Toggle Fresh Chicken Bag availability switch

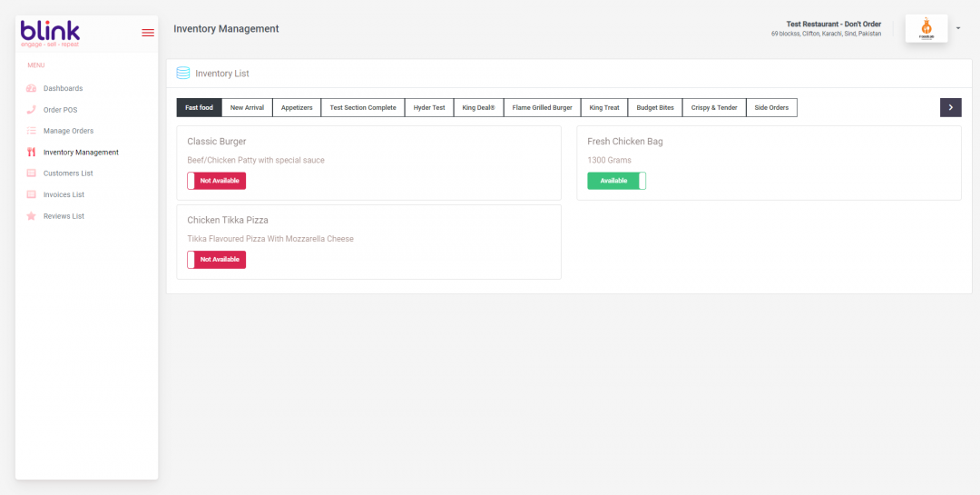(x=616, y=181)
